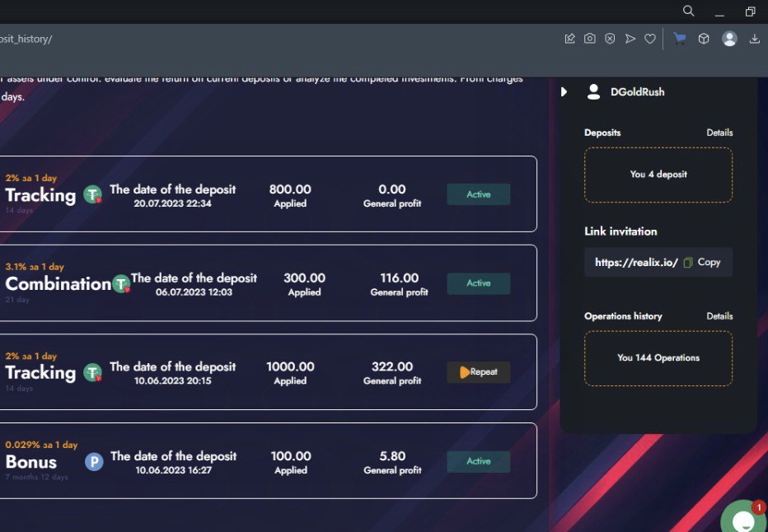The height and width of the screenshot is (532, 768).
Task: Open the live chat bubble
Action: click(743, 519)
